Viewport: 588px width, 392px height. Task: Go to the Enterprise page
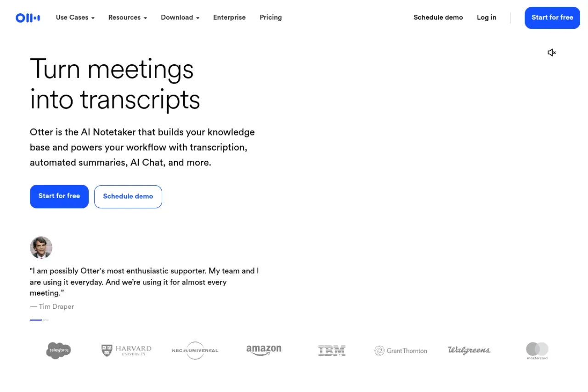coord(229,17)
